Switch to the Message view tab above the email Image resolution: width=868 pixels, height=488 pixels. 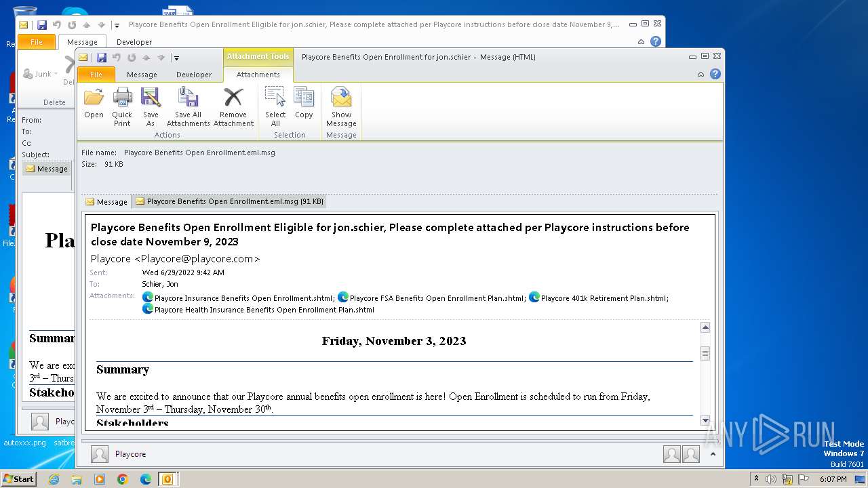point(106,201)
